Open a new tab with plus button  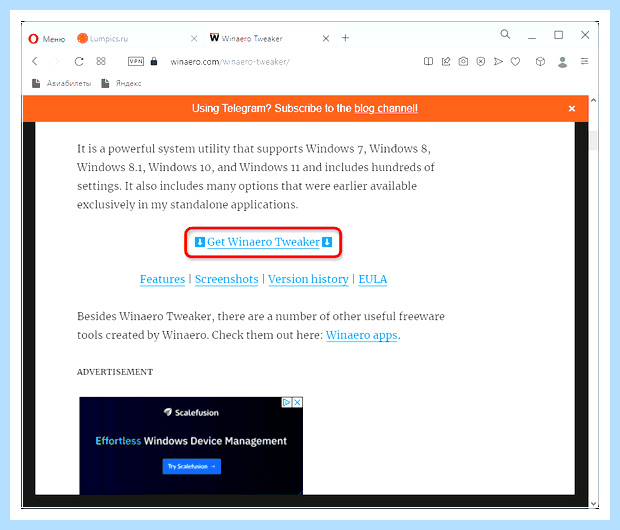tap(345, 38)
